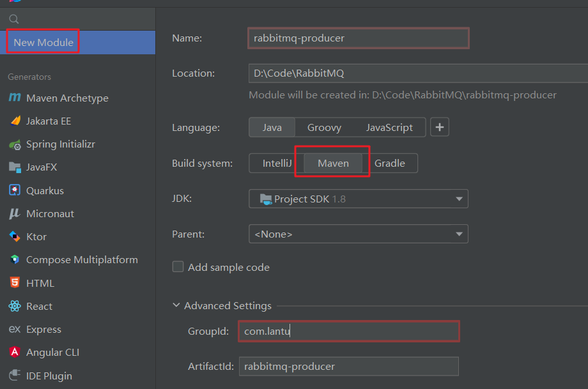Image resolution: width=588 pixels, height=389 pixels.
Task: Click the Ktor icon
Action: [15, 236]
